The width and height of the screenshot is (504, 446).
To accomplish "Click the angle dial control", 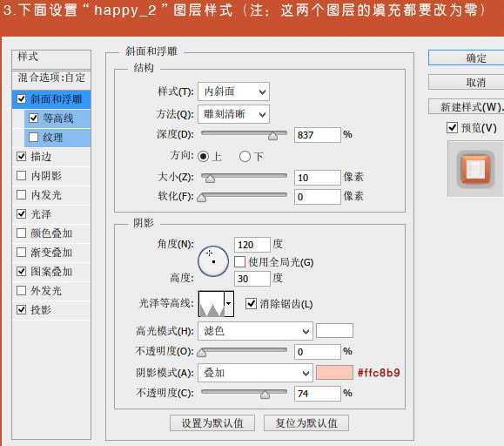I will coord(213,261).
